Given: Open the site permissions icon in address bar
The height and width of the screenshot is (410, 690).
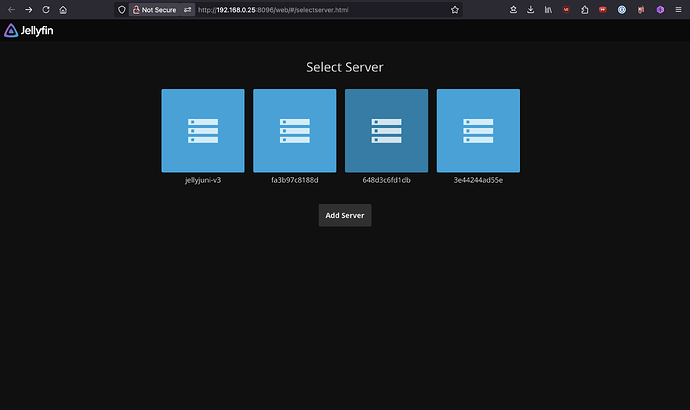Looking at the screenshot, I should point(187,10).
